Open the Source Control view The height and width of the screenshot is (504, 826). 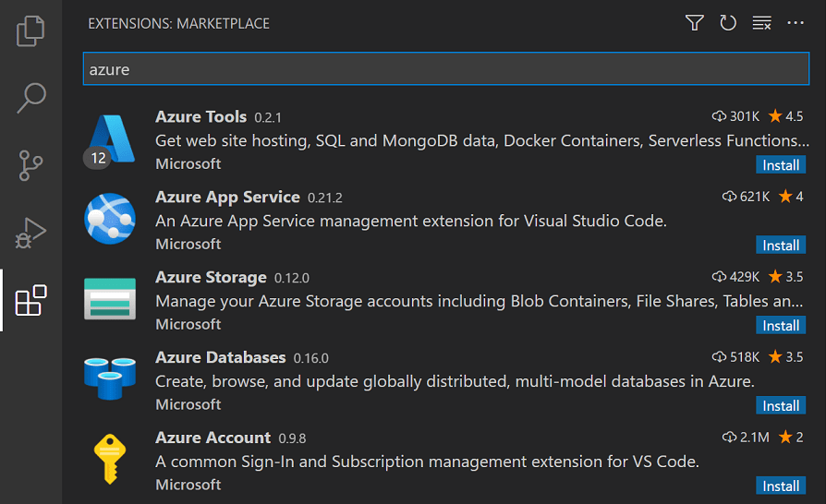tap(30, 165)
